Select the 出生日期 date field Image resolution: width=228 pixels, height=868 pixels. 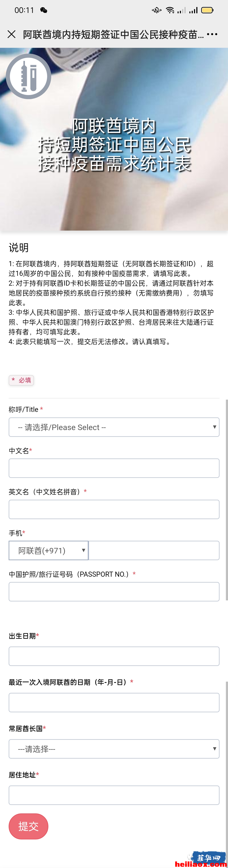pyautogui.click(x=114, y=656)
